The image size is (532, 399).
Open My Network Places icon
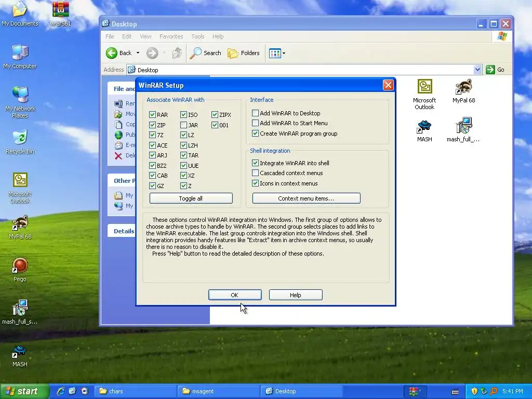pyautogui.click(x=20, y=102)
